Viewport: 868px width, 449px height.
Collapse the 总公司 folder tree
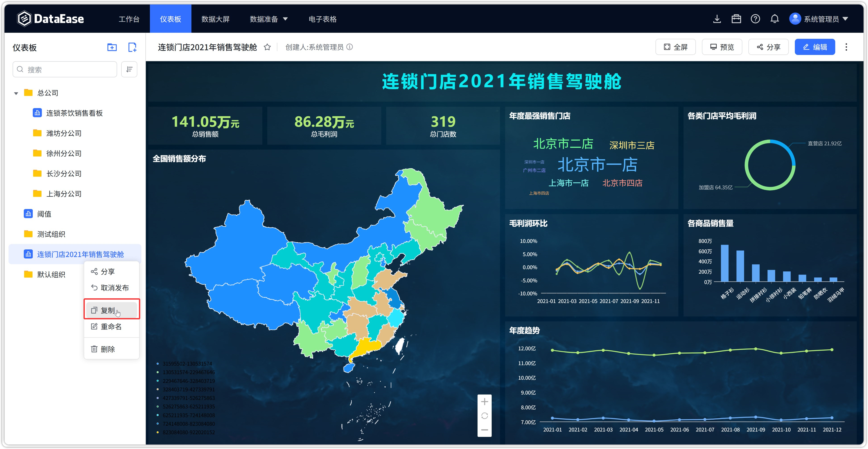(16, 93)
